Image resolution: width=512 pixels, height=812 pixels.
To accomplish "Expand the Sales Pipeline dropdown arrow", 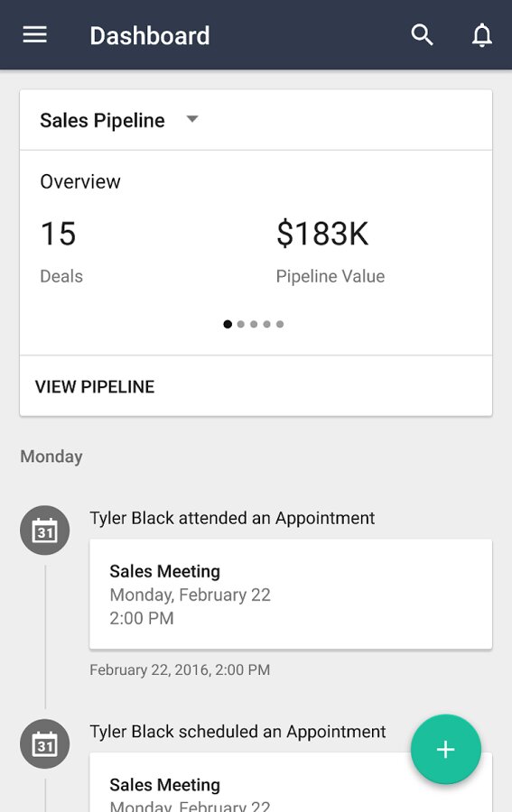I will tap(192, 119).
